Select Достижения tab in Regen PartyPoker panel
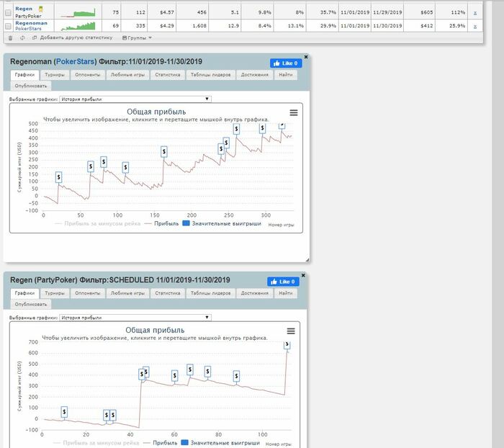The height and width of the screenshot is (448, 504). [255, 293]
